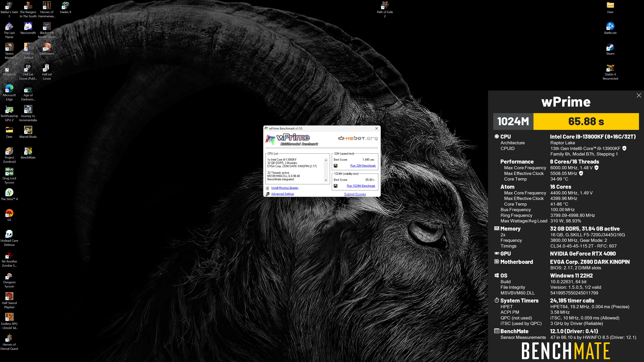Open Path of Exile 2 icon
Image resolution: width=644 pixels, height=362 pixels.
385,9
